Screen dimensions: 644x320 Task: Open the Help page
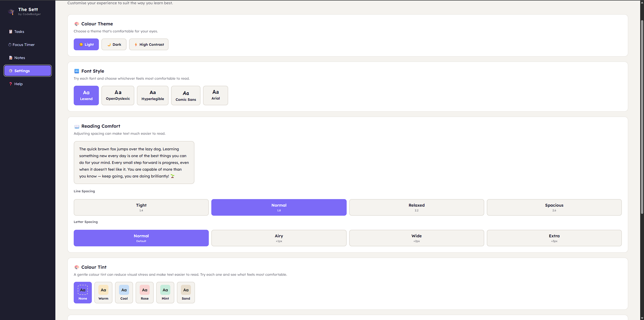pos(28,84)
